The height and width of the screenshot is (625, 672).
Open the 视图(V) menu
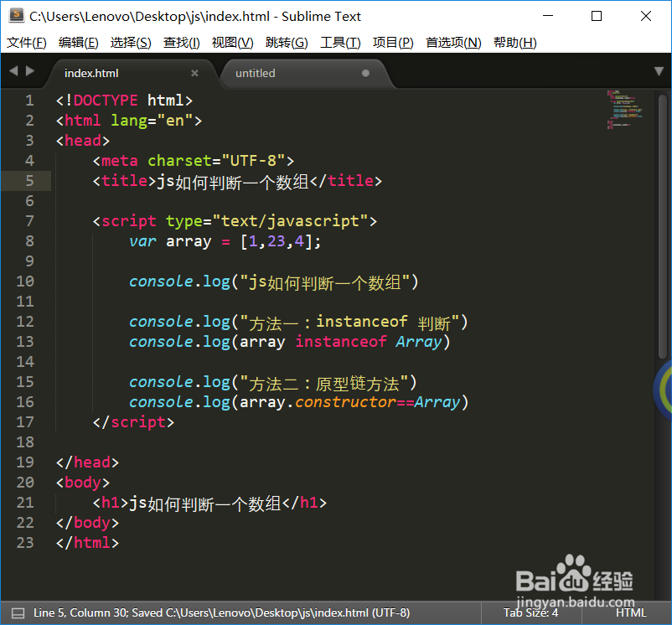click(x=233, y=43)
